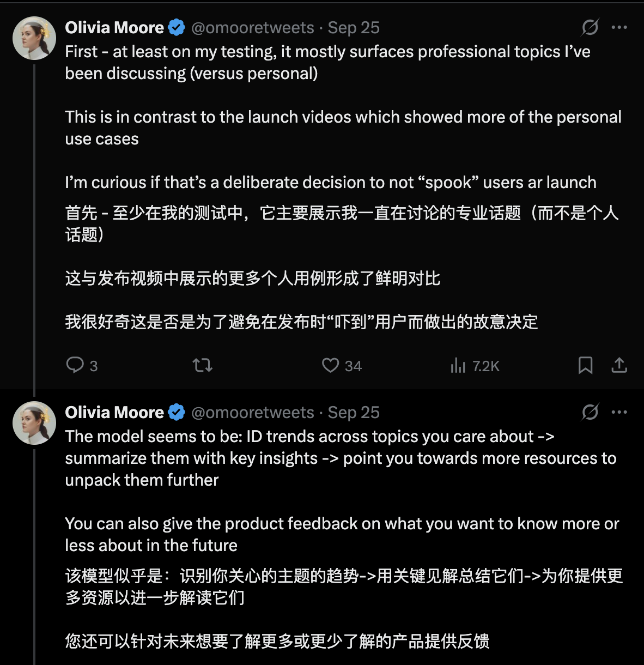Reply to the first Olivia Moore tweet

[x=75, y=365]
